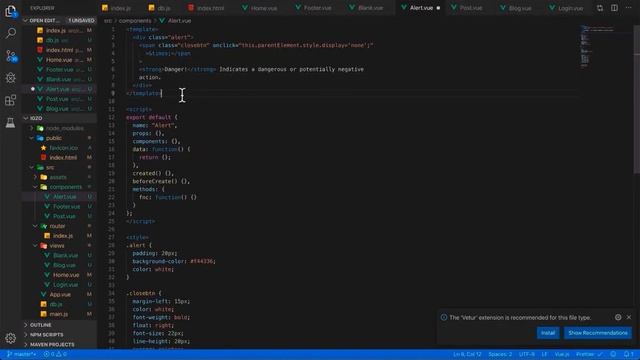Screen dimensions: 640x360
Task: Open the Manage gear at bottom left
Action: pyautogui.click(x=11, y=338)
